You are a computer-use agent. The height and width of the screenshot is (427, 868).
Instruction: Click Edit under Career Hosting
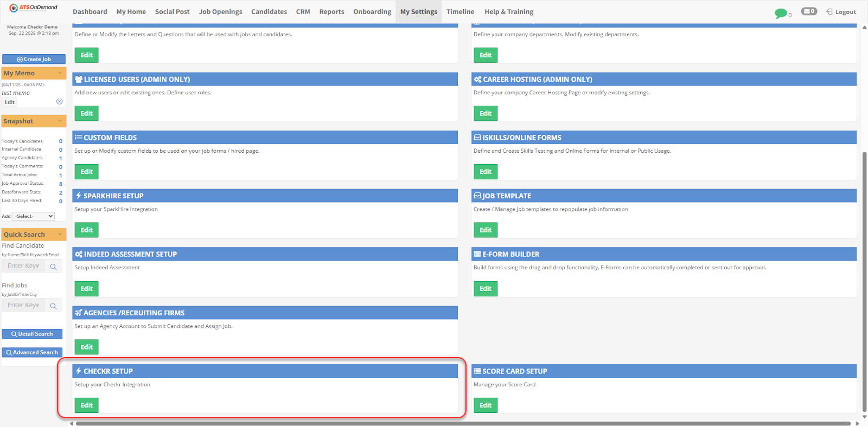pyautogui.click(x=486, y=113)
